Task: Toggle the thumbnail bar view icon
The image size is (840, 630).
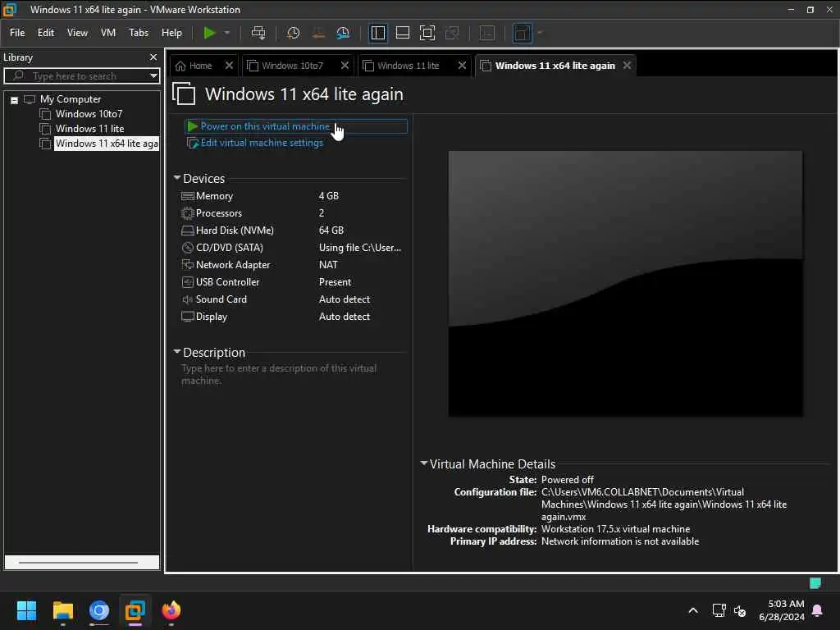Action: click(402, 33)
